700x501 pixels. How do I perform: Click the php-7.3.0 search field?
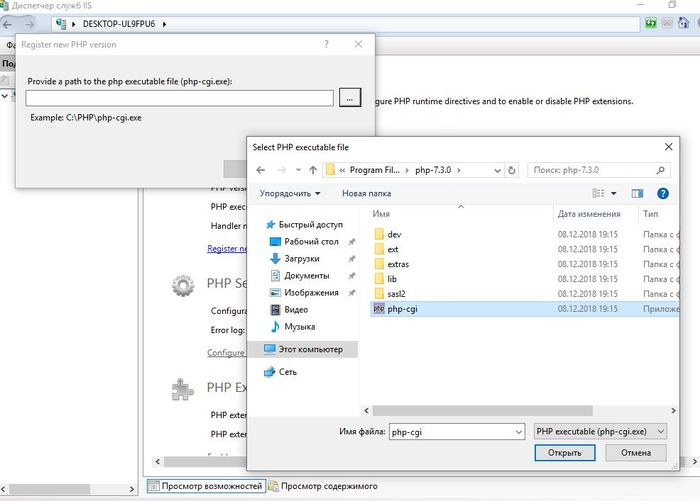click(590, 170)
